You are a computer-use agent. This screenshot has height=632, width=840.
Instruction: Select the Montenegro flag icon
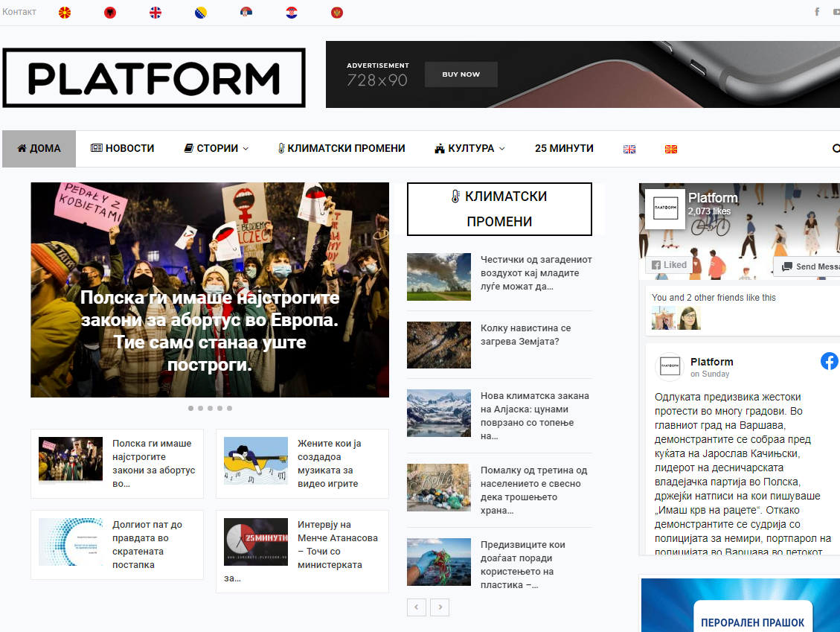tap(337, 13)
